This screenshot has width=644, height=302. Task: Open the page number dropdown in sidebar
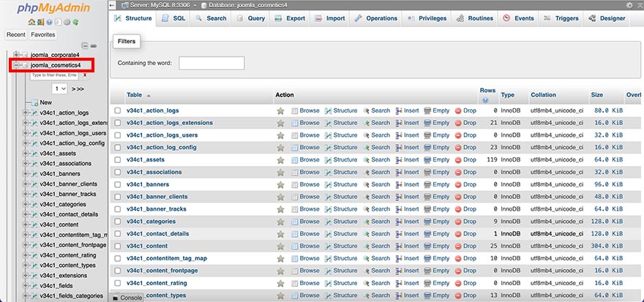pyautogui.click(x=59, y=88)
